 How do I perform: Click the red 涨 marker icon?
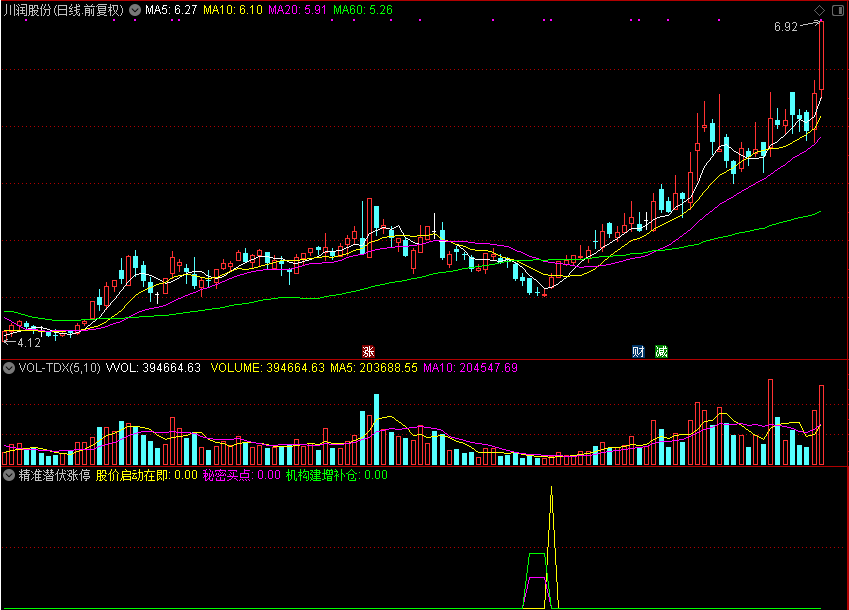point(368,351)
